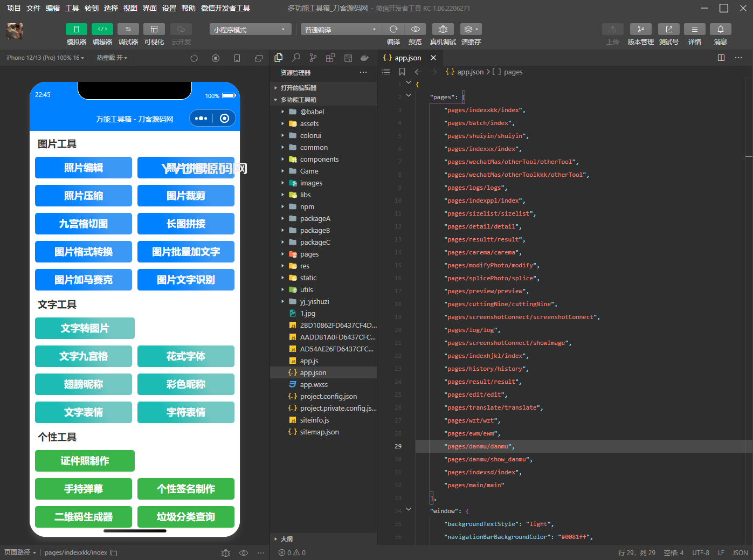Open source control icon in sidebar
Image resolution: width=753 pixels, height=560 pixels.
[x=313, y=58]
